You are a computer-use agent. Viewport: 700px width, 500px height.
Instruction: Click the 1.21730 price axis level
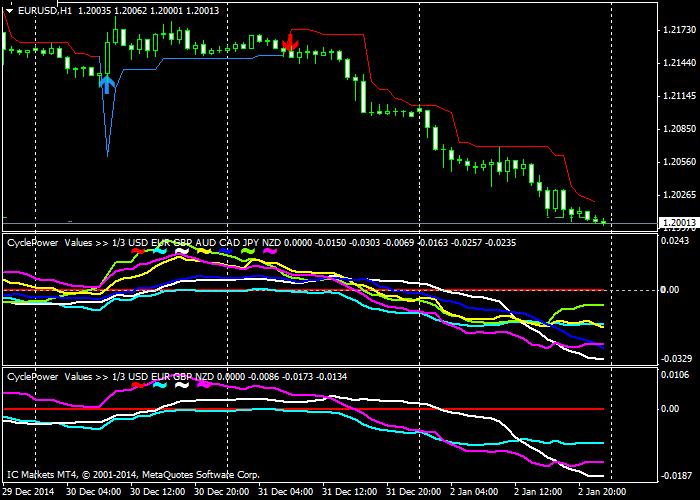coord(678,31)
